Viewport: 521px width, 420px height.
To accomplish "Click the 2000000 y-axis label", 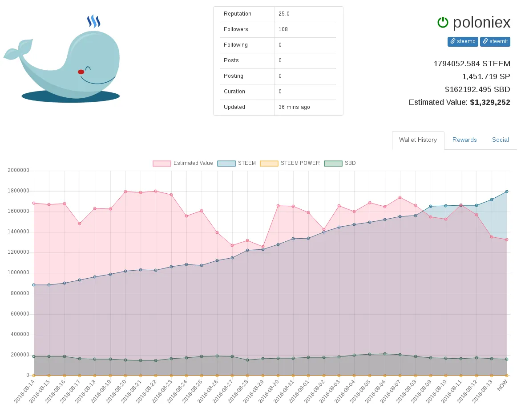I will pos(19,170).
